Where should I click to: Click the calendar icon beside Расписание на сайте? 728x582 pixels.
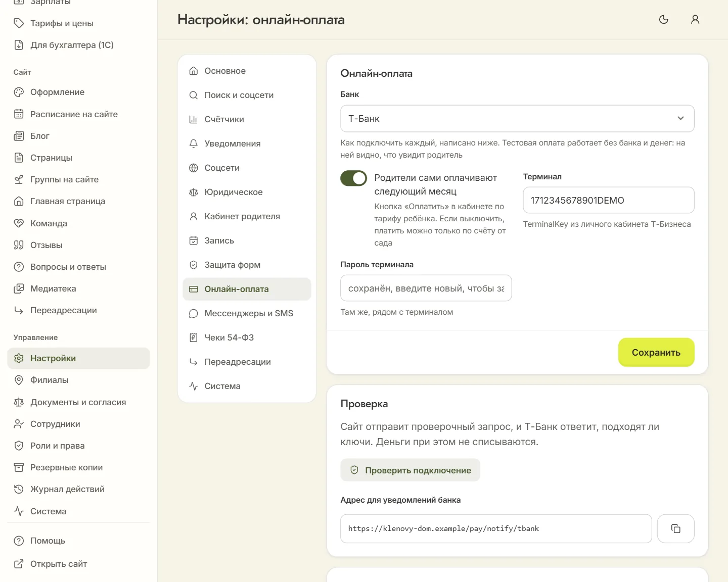click(x=19, y=114)
